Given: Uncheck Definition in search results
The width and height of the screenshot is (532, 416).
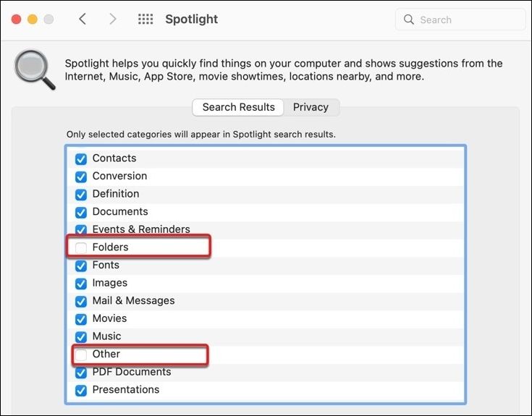Looking at the screenshot, I should (81, 194).
